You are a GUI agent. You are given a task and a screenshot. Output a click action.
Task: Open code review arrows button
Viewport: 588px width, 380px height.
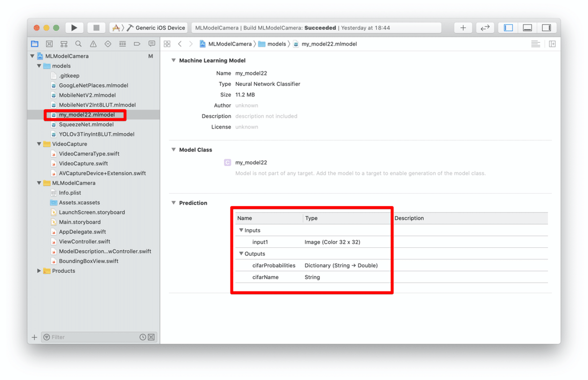point(485,28)
